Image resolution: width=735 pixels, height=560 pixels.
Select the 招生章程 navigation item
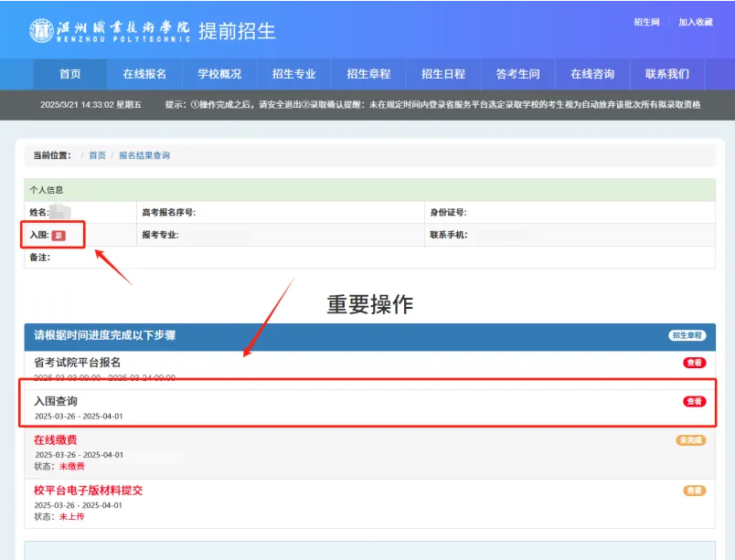(x=368, y=74)
